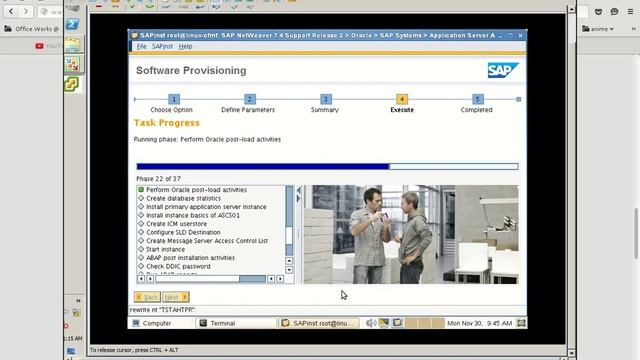The height and width of the screenshot is (360, 640).
Task: Click the phase list vertical scrollbar thumb
Action: click(289, 236)
